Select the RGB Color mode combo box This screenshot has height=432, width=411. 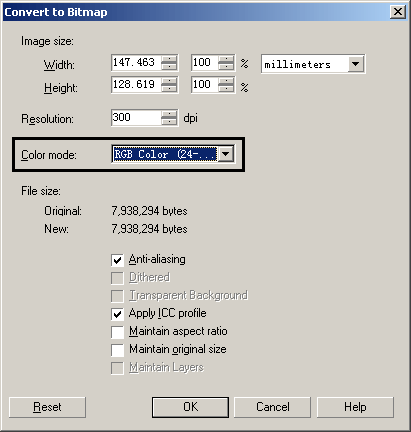173,154
